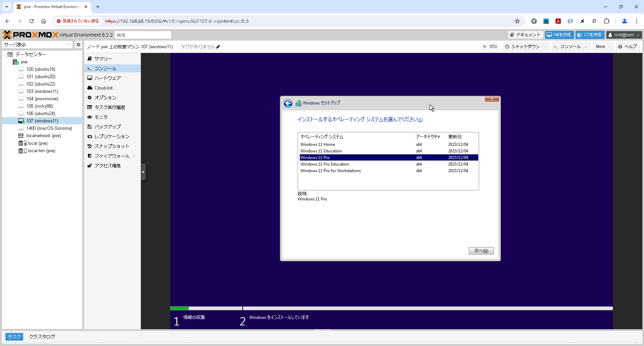Screen dimensions: 644x346
Task: Open the server view dropdown
Action: 38,45
